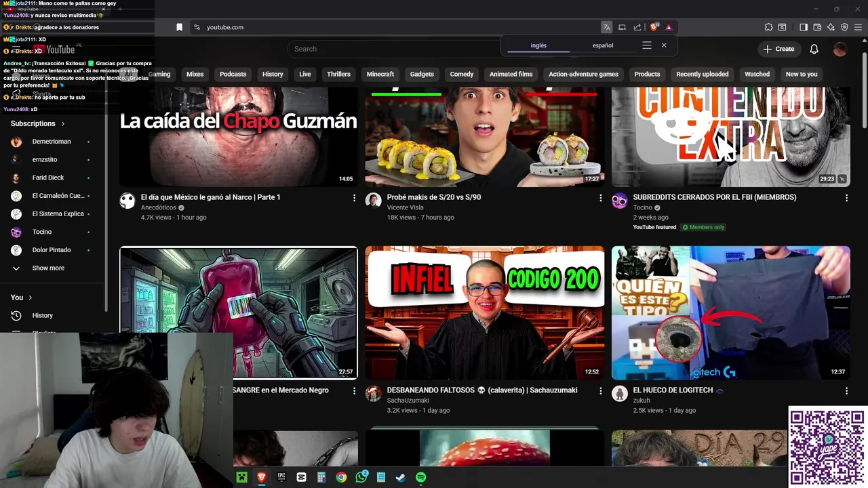Open Notepad from the taskbar
Image resolution: width=868 pixels, height=488 pixels.
(x=381, y=477)
